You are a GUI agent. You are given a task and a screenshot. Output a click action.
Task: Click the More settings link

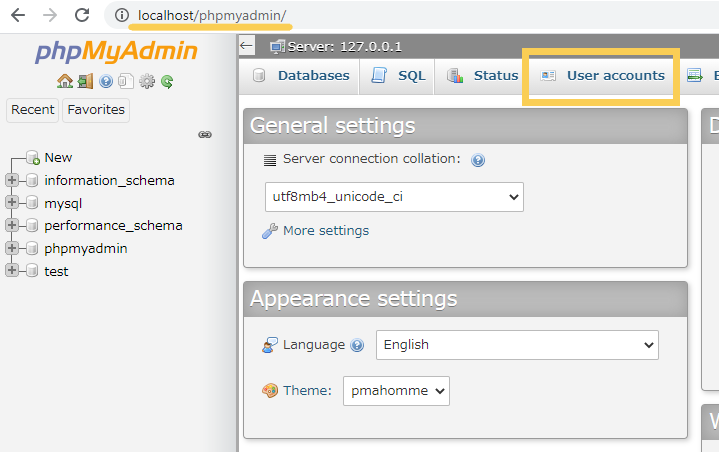tap(326, 231)
